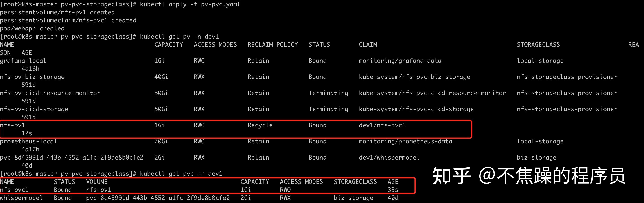Select the grafana-local volume name
The image size is (644, 203).
tap(23, 61)
